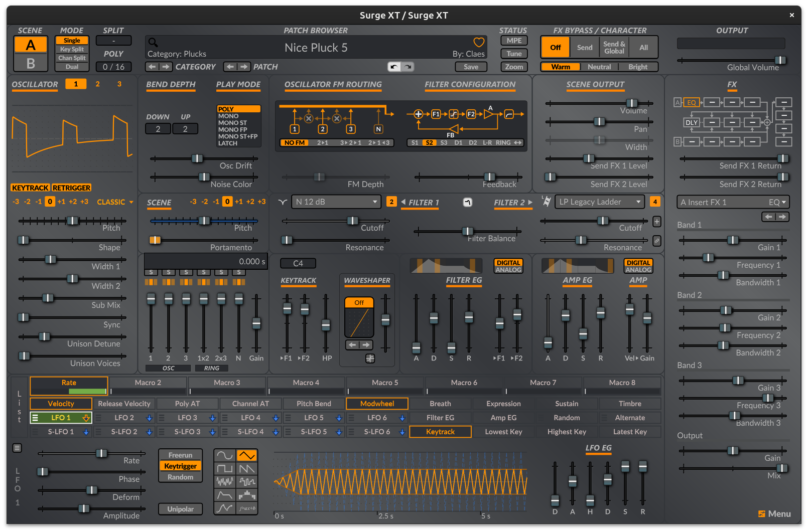Image resolution: width=808 pixels, height=532 pixels.
Task: Save the current patch
Action: click(471, 67)
